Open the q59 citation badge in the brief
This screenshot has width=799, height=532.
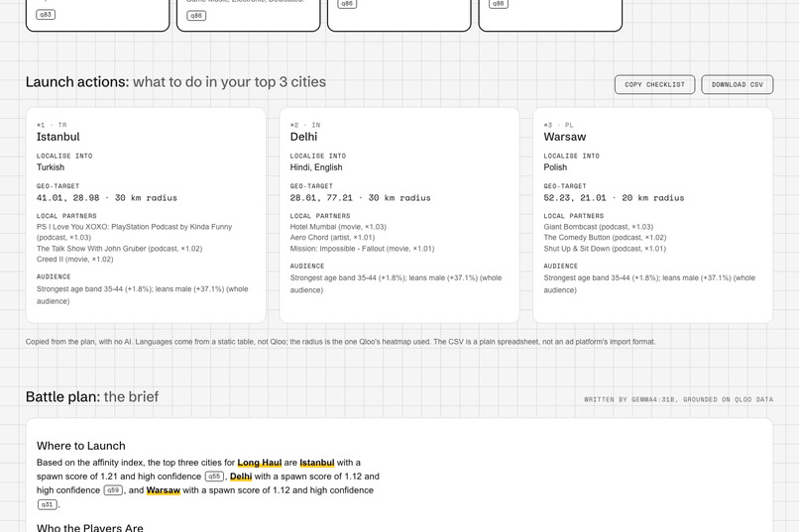tap(113, 490)
